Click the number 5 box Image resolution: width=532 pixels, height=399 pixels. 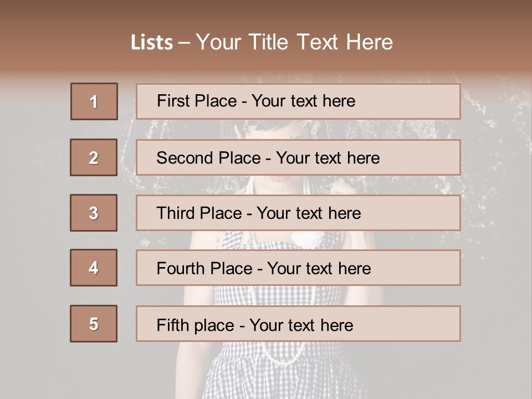pos(94,324)
